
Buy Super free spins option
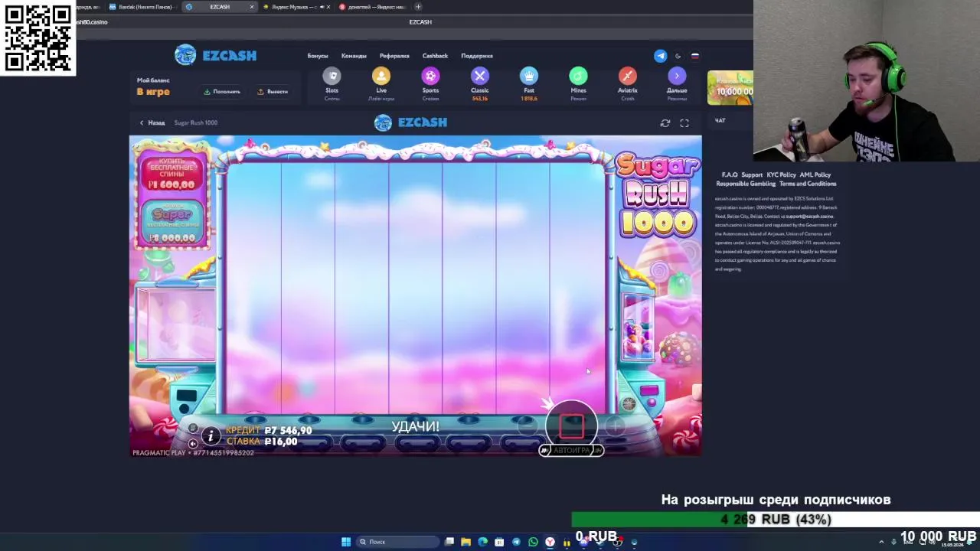click(172, 224)
